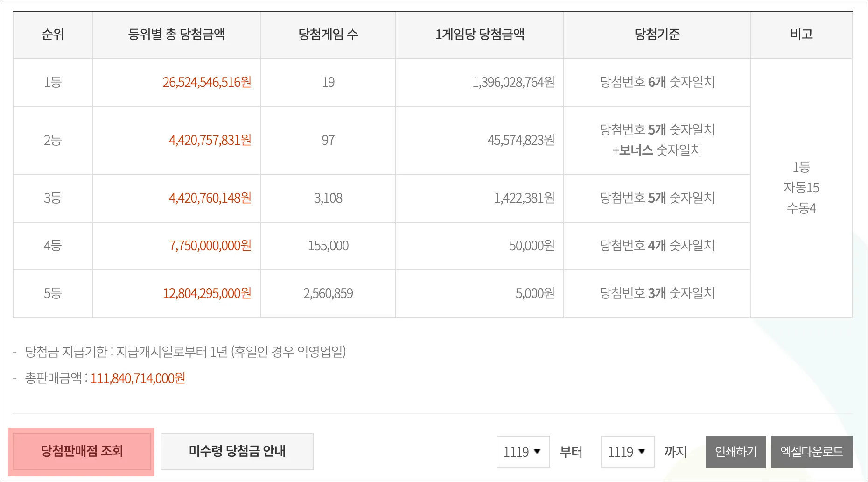Open the ending round 1119 dropdown before 까지
The image size is (868, 482).
click(x=628, y=451)
